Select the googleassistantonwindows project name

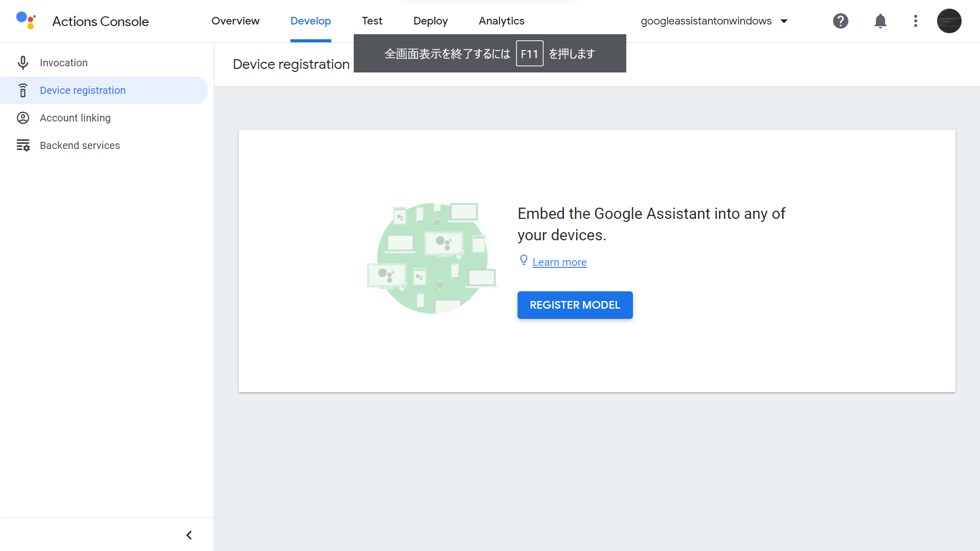point(706,21)
